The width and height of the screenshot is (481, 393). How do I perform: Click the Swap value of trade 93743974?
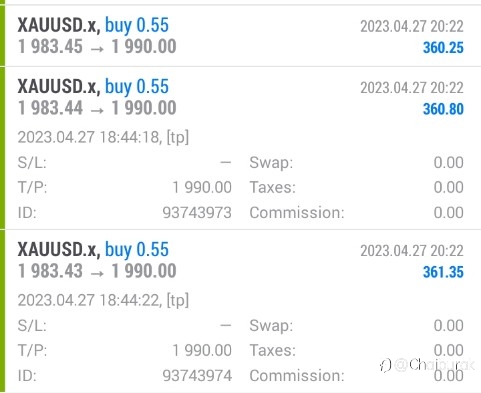[x=448, y=325]
